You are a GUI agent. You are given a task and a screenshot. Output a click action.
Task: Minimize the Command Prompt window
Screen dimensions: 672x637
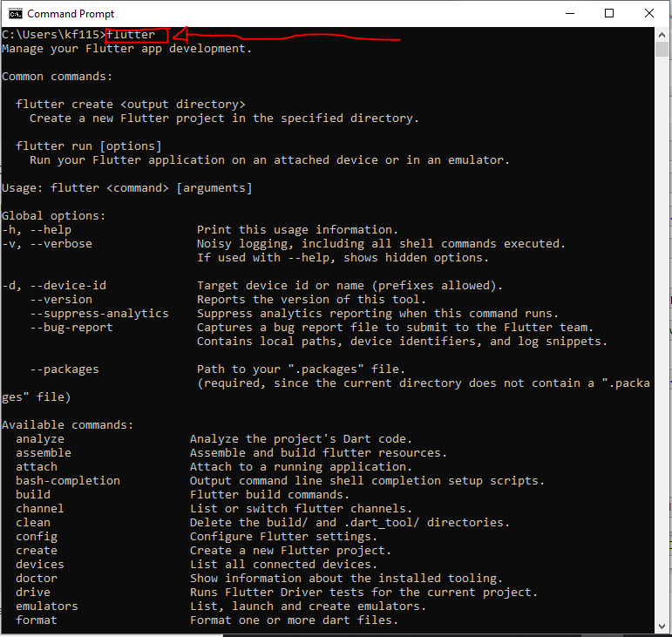coord(569,14)
